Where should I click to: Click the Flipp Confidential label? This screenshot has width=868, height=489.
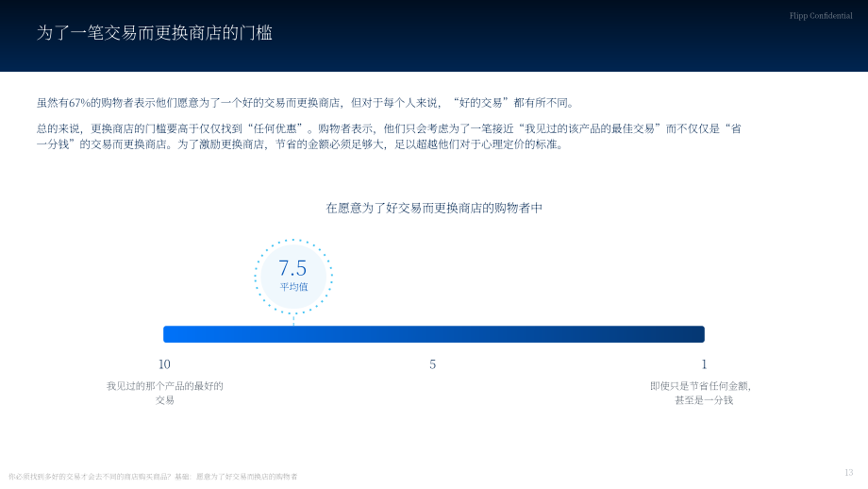(821, 16)
